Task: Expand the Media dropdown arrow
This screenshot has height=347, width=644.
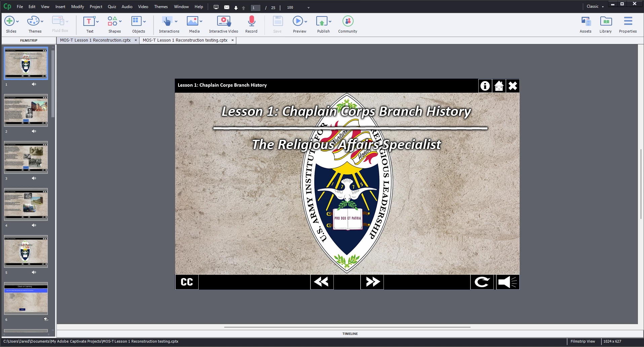Action: (x=201, y=21)
